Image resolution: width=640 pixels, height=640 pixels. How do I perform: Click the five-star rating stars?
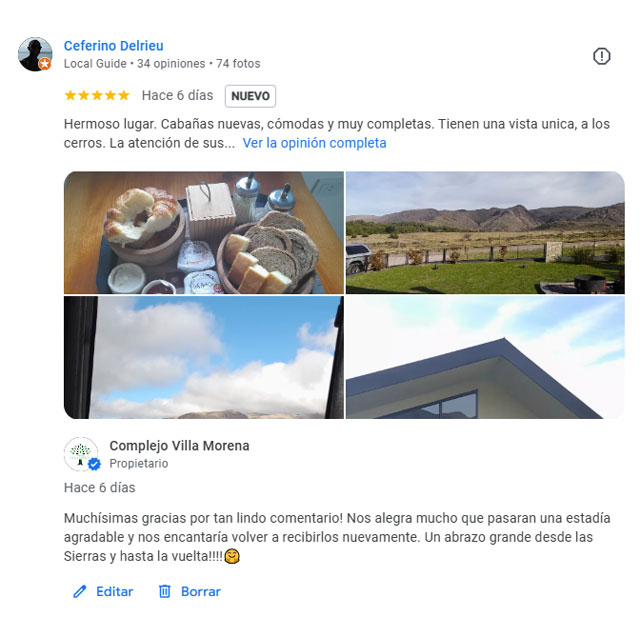click(x=97, y=96)
